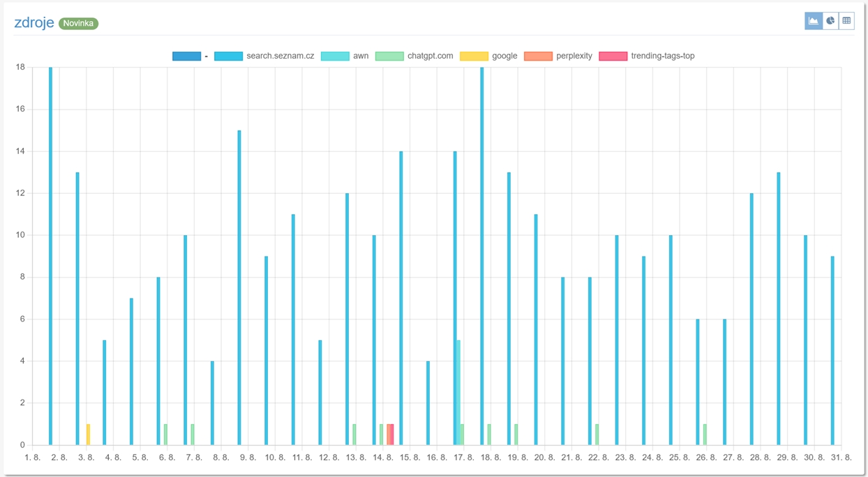Viewport: 868px width, 477px height.
Task: Click the green Novinka badge
Action: click(78, 24)
